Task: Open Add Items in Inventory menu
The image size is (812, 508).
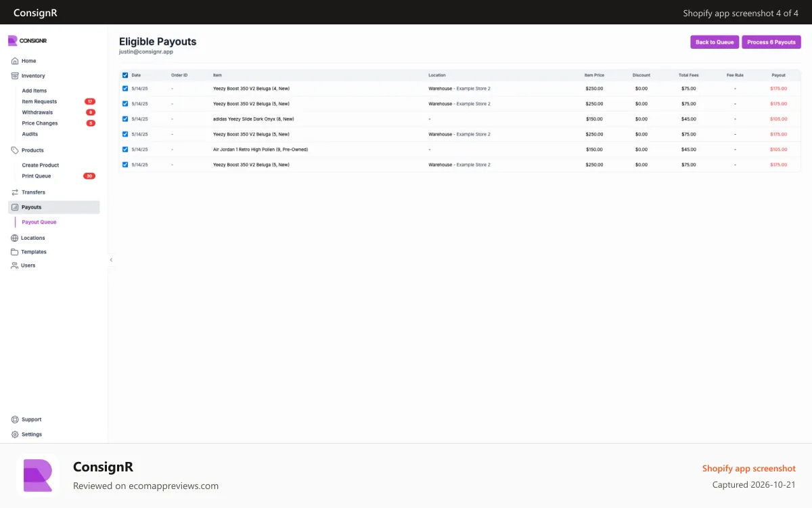Action: [x=35, y=91]
